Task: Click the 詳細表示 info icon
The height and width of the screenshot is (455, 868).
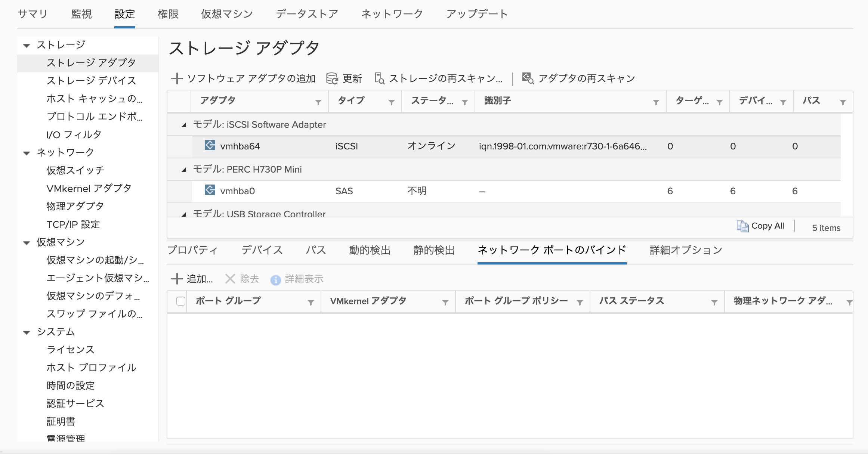Action: pyautogui.click(x=275, y=280)
